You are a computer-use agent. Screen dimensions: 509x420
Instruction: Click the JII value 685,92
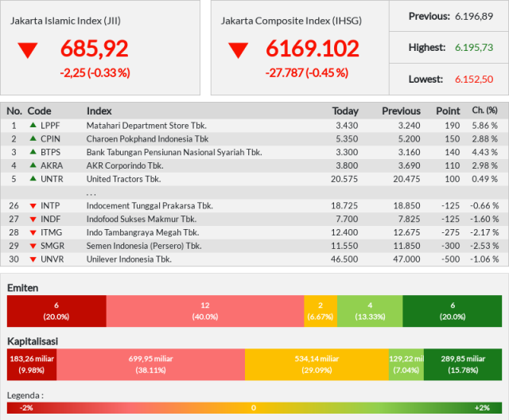tap(94, 49)
